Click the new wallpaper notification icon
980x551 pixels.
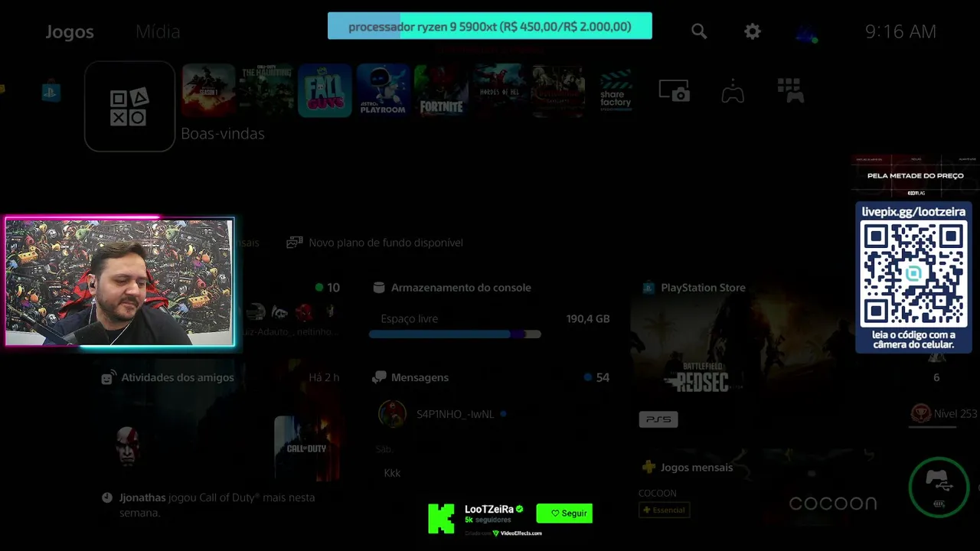tap(294, 243)
